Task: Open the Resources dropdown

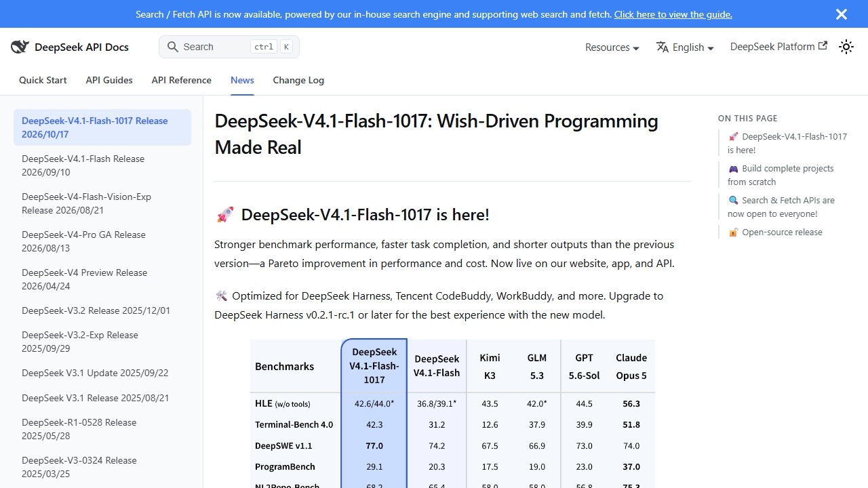Action: click(612, 47)
